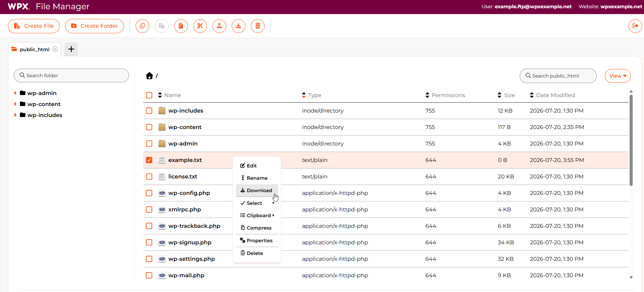Check the wp-admin row checkbox
This screenshot has width=644, height=292.
[149, 143]
